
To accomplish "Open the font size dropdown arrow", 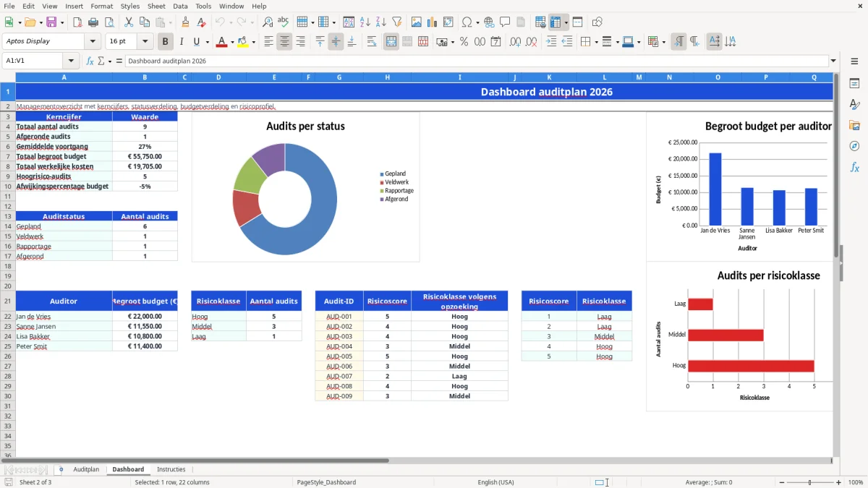I will click(x=145, y=42).
